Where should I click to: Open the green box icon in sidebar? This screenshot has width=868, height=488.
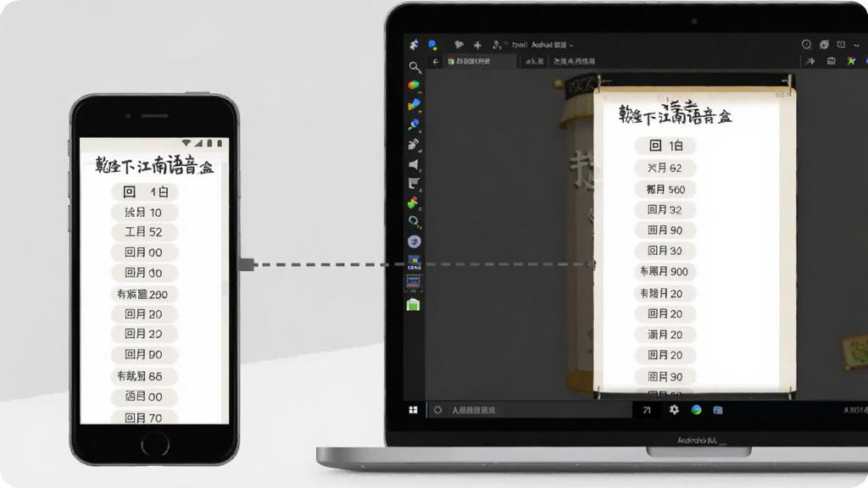coord(413,305)
